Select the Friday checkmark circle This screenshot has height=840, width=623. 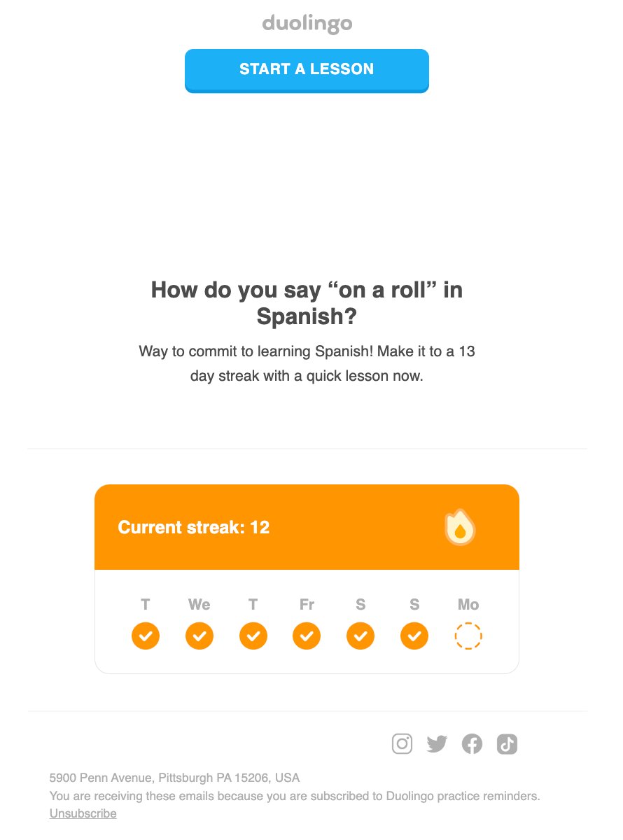pos(307,636)
